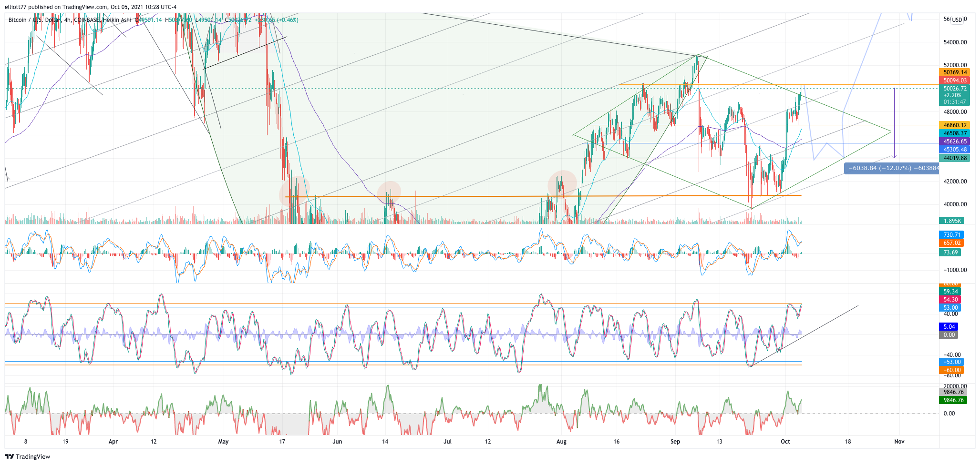The image size is (980, 465).
Task: Click the 19 date label on time axis
Action: (65, 442)
